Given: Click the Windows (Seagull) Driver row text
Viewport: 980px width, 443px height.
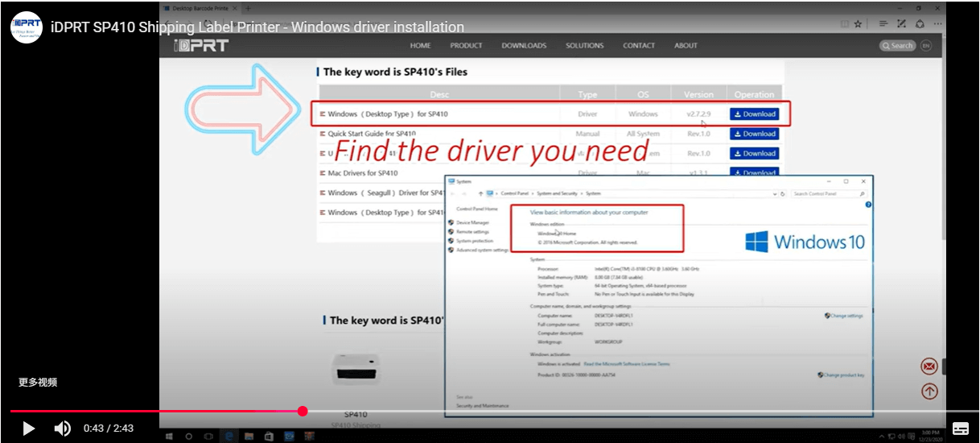Looking at the screenshot, I should click(386, 193).
